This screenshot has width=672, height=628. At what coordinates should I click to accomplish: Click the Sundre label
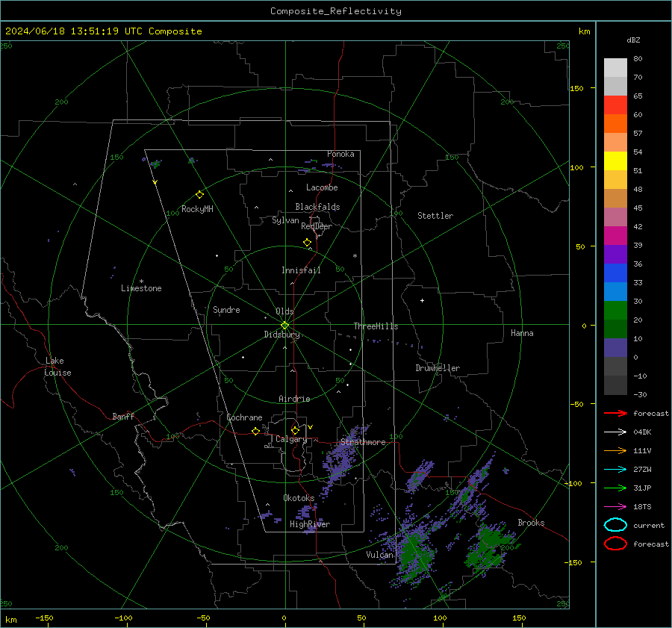(x=226, y=309)
